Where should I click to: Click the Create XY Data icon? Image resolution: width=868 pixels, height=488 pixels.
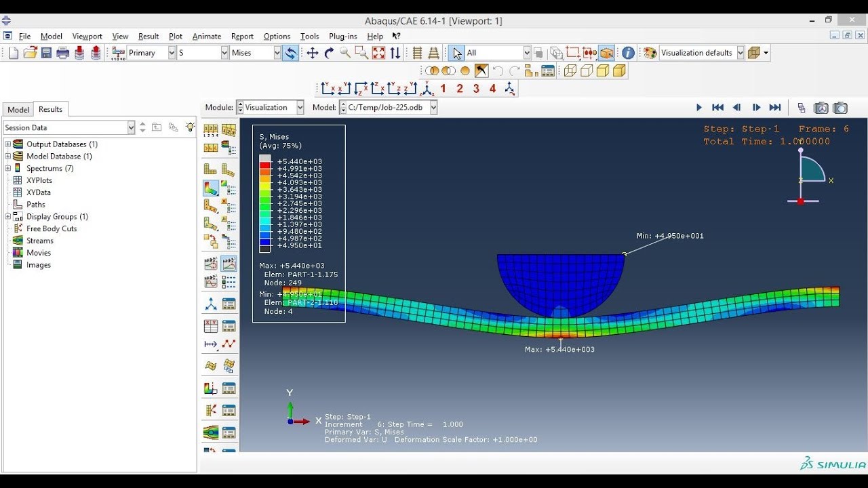pos(211,326)
